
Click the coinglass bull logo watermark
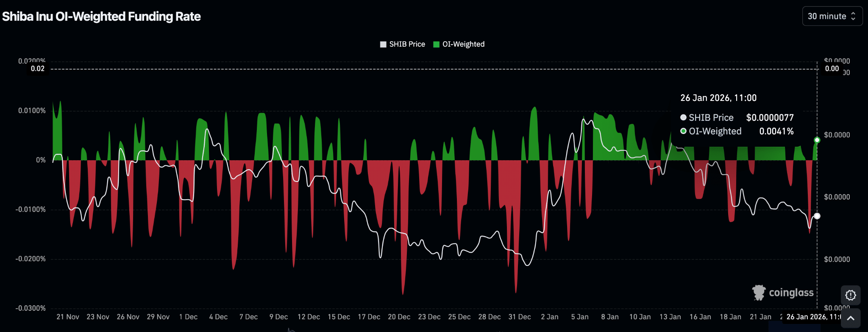point(759,293)
